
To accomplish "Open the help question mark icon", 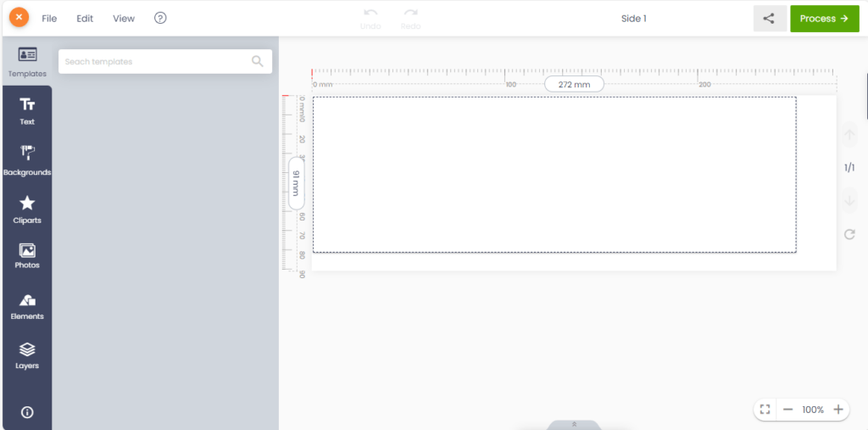I will [x=161, y=19].
